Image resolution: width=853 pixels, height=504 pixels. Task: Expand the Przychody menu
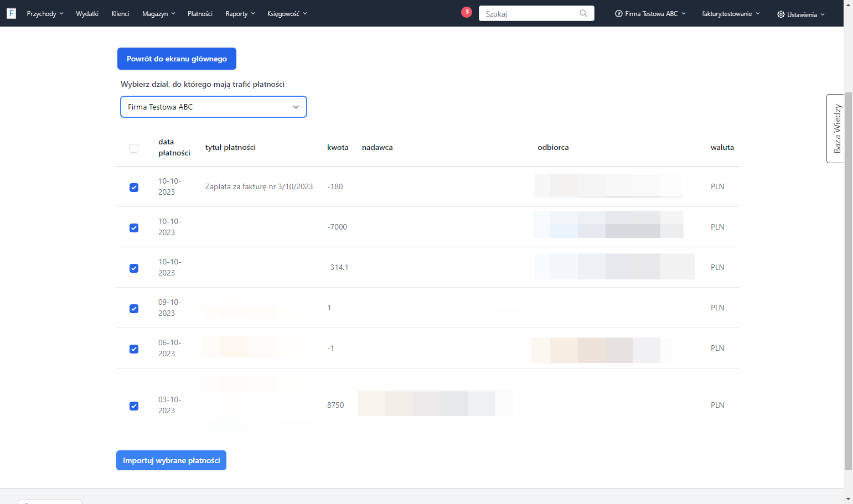pyautogui.click(x=45, y=13)
